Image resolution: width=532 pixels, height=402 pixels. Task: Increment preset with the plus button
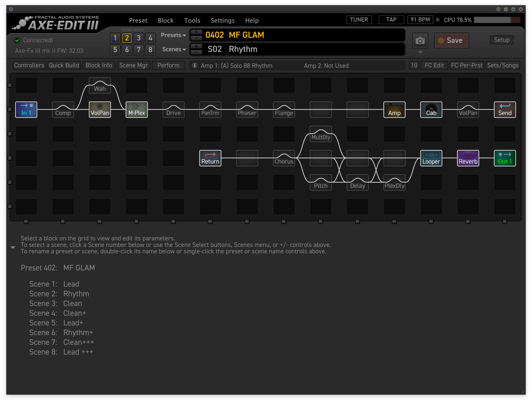point(197,32)
